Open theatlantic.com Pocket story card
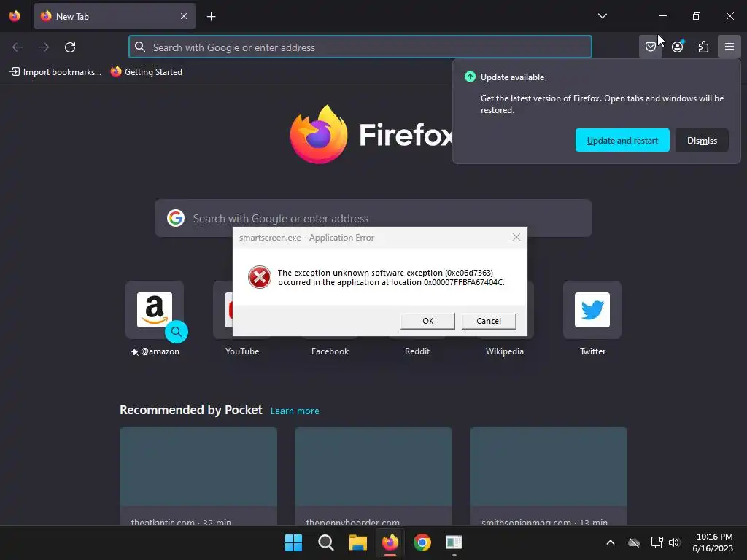The width and height of the screenshot is (747, 560). click(x=198, y=476)
